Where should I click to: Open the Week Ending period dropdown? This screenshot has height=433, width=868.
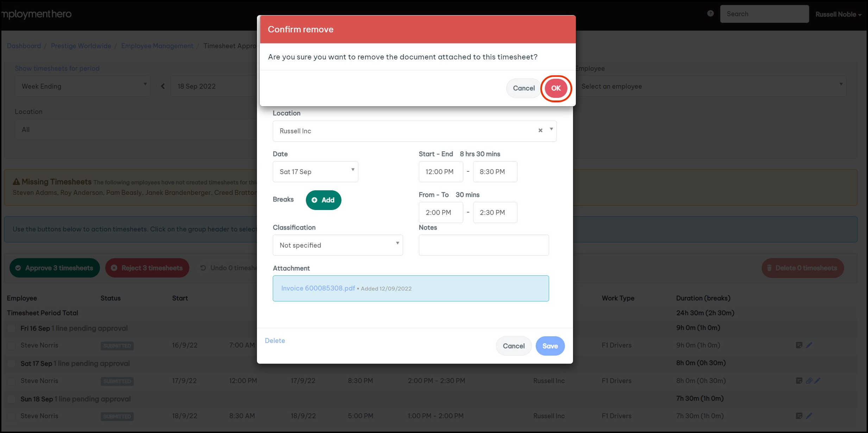click(x=83, y=86)
